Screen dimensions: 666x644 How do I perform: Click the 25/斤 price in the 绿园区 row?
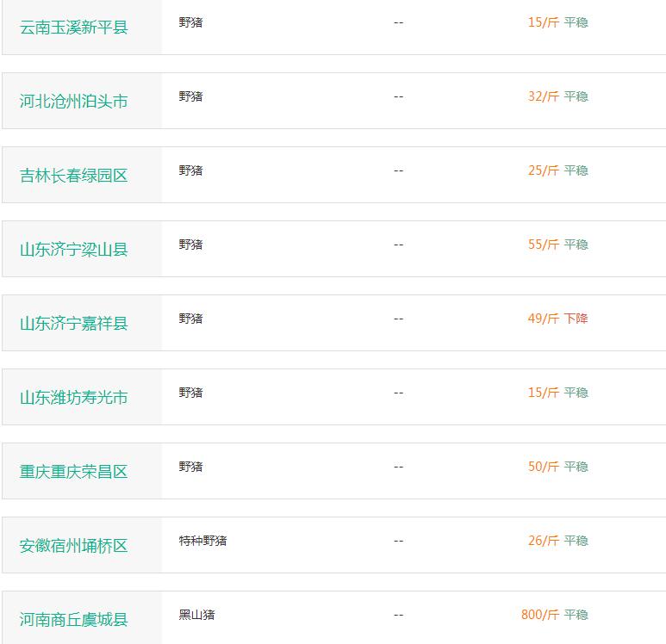[x=544, y=170]
